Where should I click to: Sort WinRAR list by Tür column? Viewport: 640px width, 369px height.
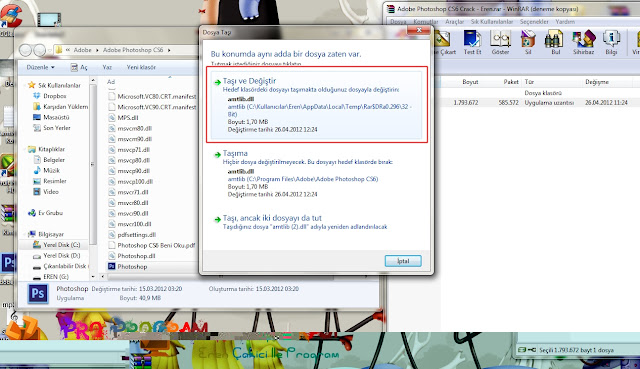529,82
